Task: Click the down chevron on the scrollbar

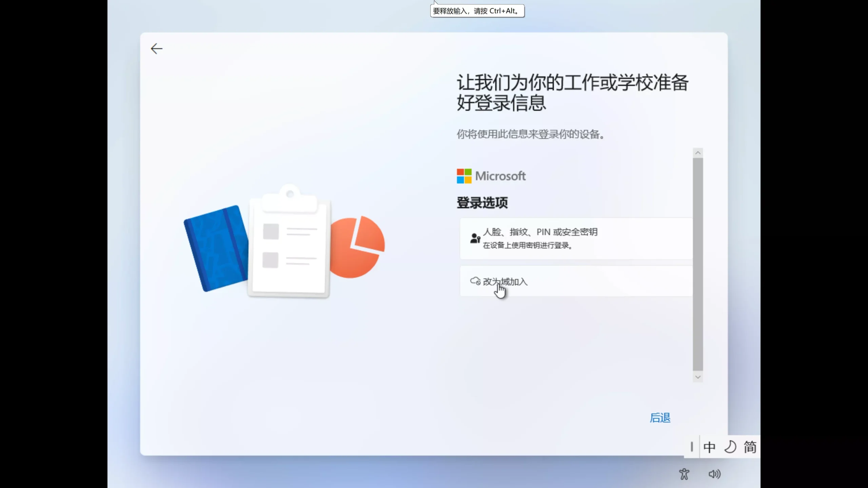Action: (x=698, y=377)
